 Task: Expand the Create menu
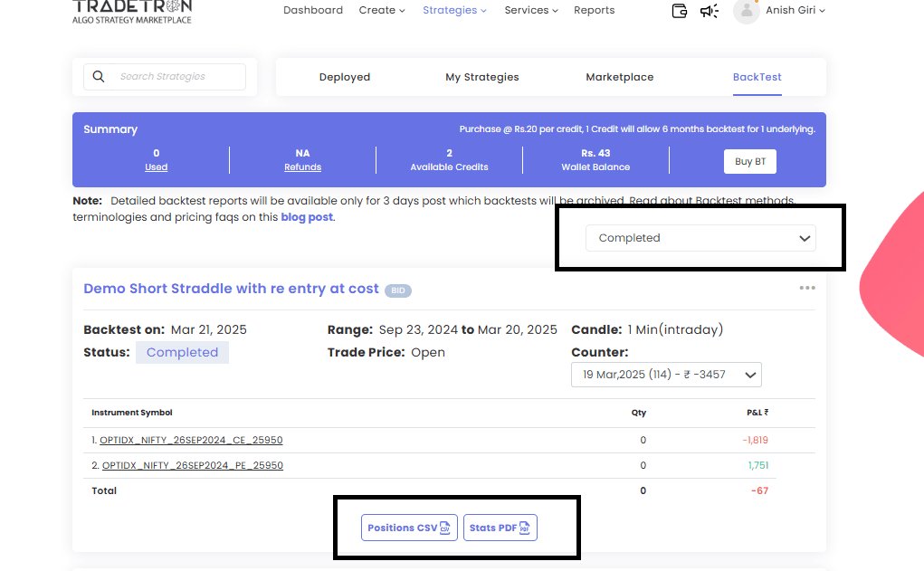(x=382, y=11)
